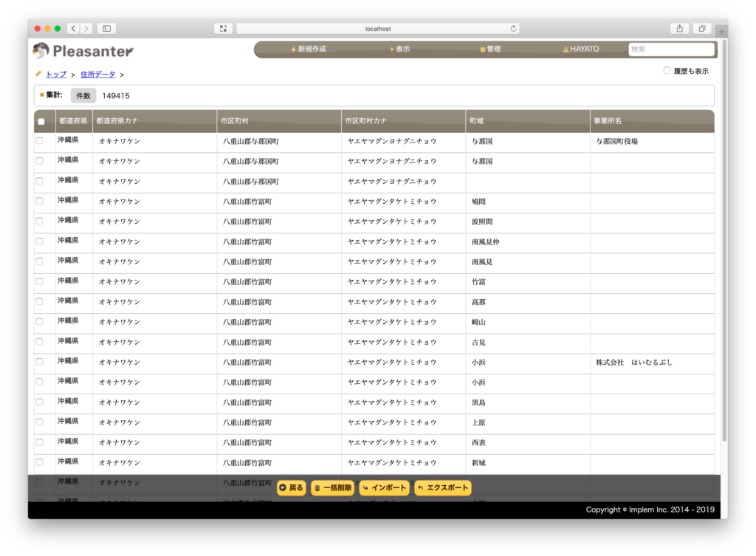The width and height of the screenshot is (756, 556).
Task: Open a new Safari tab
Action: pyautogui.click(x=721, y=31)
